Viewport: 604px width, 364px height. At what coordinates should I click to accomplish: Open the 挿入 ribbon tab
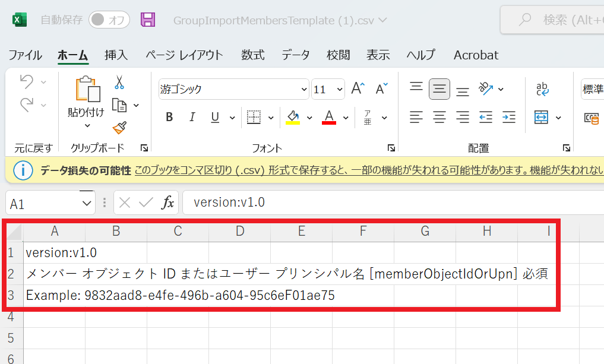[x=116, y=55]
